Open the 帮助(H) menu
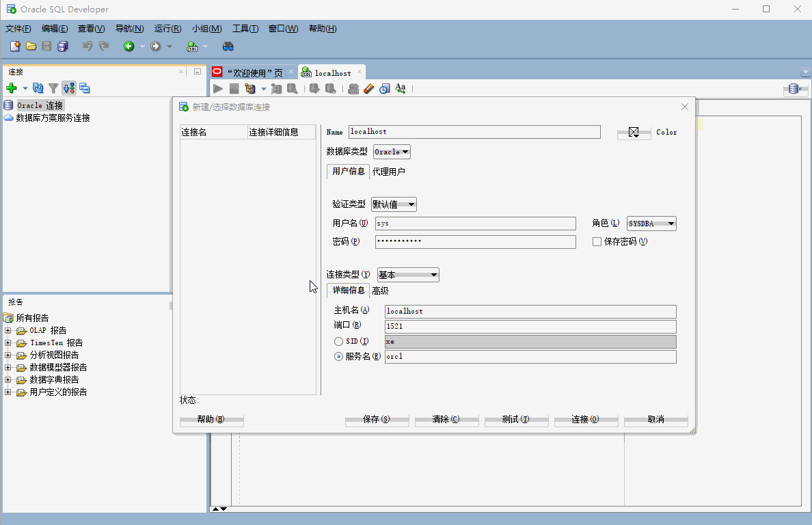 pyautogui.click(x=323, y=29)
